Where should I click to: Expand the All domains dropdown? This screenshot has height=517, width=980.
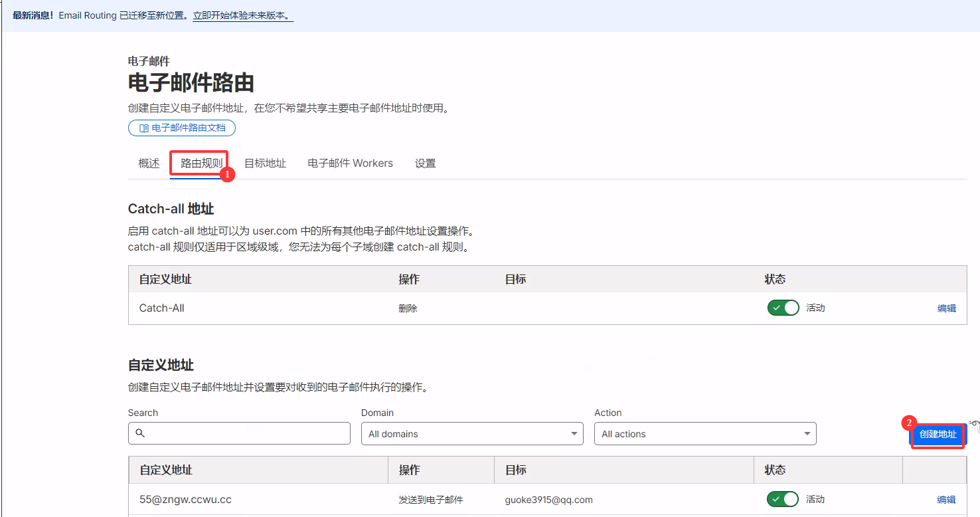(471, 434)
